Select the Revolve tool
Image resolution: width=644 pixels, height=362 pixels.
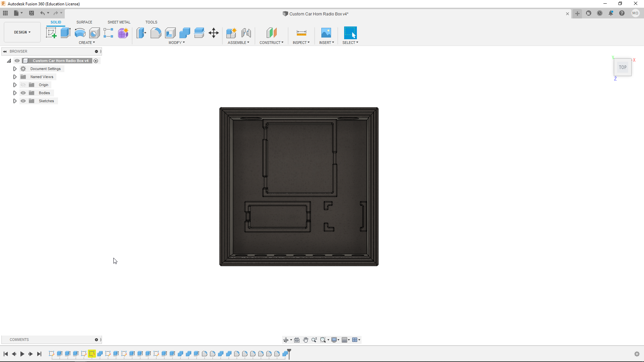[x=80, y=33]
